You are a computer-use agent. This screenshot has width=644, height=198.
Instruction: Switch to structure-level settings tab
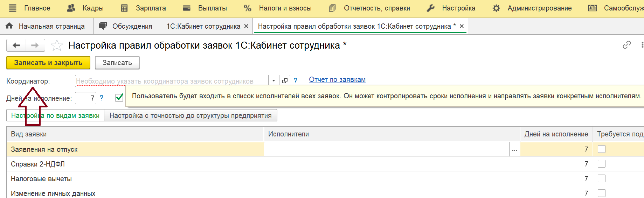tap(191, 115)
